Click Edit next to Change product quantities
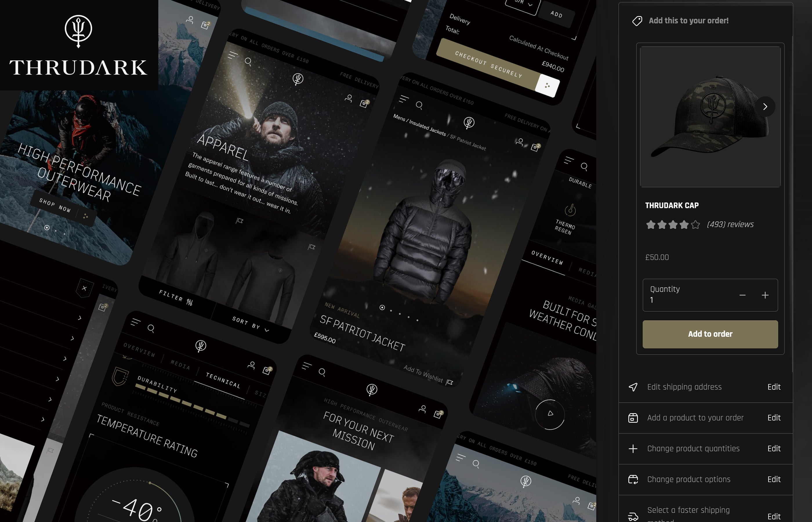The width and height of the screenshot is (812, 522). point(774,449)
